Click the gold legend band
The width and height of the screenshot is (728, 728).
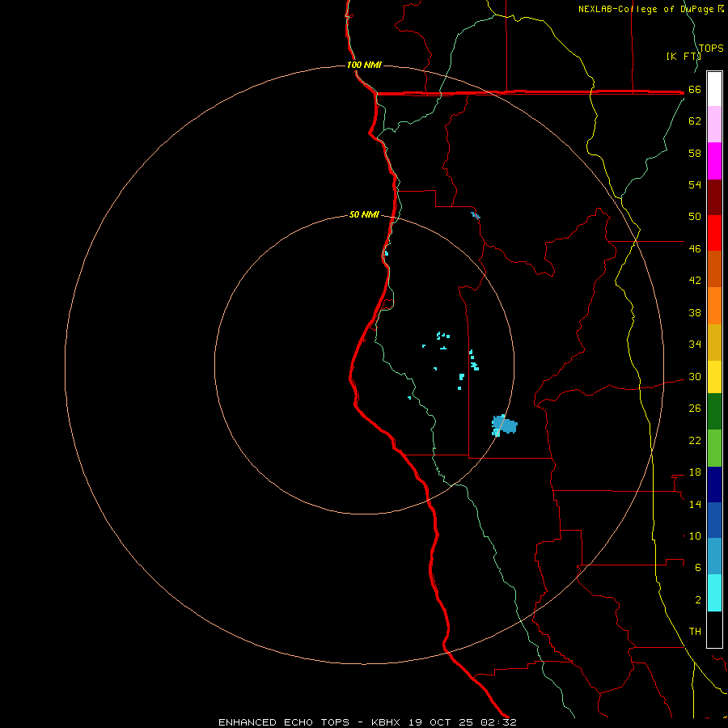point(714,342)
